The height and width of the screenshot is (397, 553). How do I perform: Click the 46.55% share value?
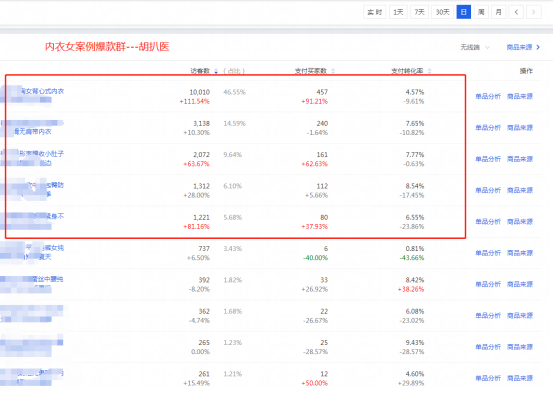[x=235, y=92]
